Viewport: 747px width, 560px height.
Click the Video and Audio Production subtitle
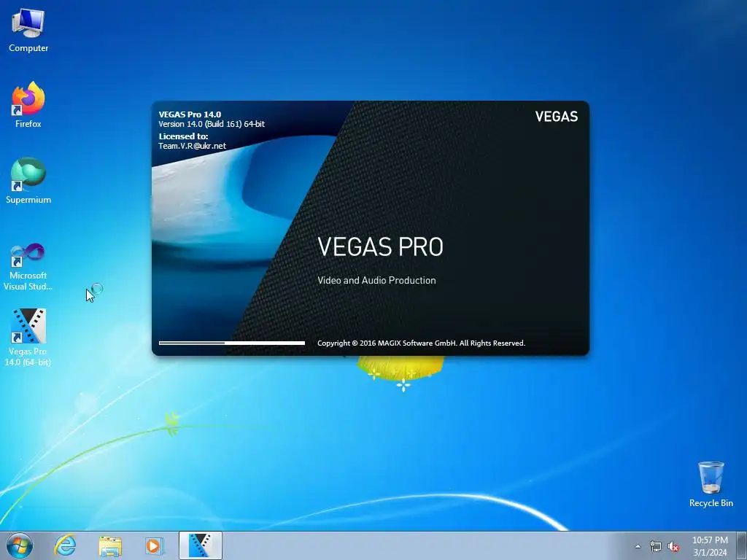tap(376, 281)
